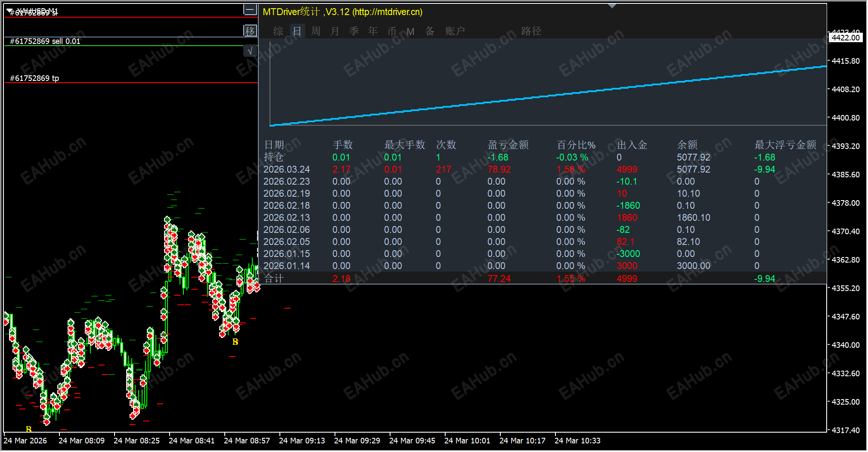Viewport: 868px width, 452px height.
Task: Collapse the MTDriver panel with the minus button
Action: (x=250, y=9)
